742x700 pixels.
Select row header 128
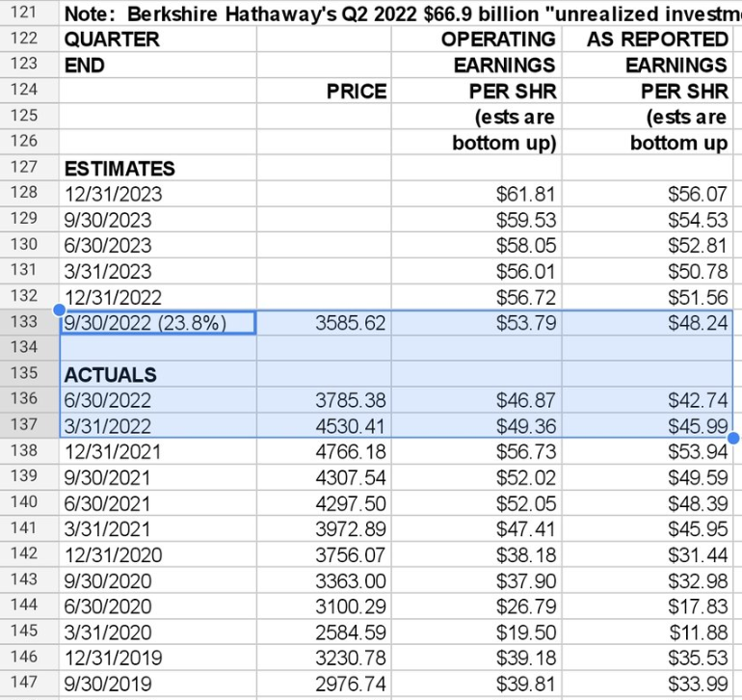[x=29, y=193]
